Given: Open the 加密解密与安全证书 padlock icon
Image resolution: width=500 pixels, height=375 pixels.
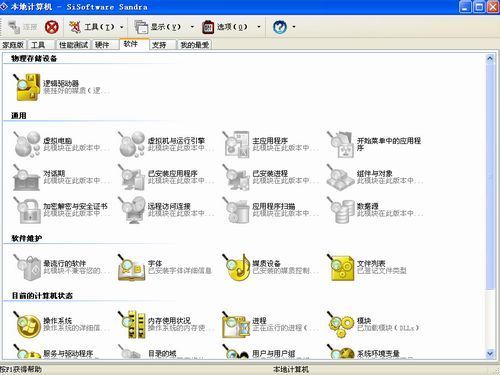Looking at the screenshot, I should click(26, 210).
